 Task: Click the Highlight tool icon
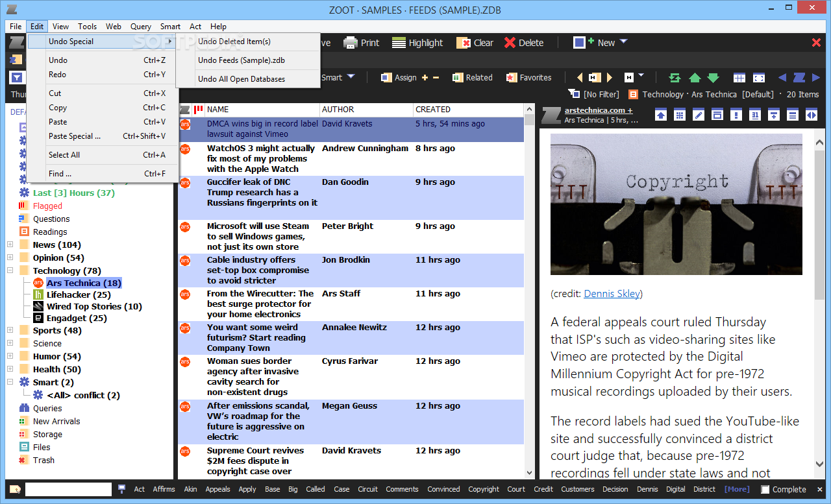(x=399, y=43)
